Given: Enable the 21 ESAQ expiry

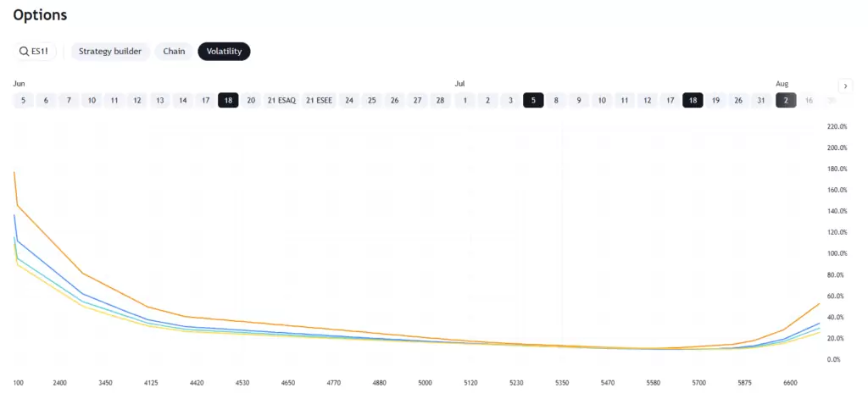Looking at the screenshot, I should (281, 100).
